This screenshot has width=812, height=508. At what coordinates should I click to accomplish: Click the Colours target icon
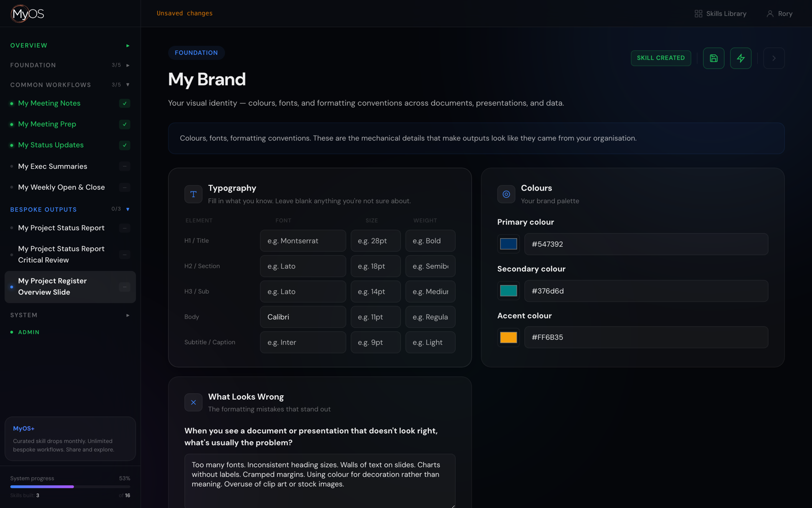[x=506, y=194]
